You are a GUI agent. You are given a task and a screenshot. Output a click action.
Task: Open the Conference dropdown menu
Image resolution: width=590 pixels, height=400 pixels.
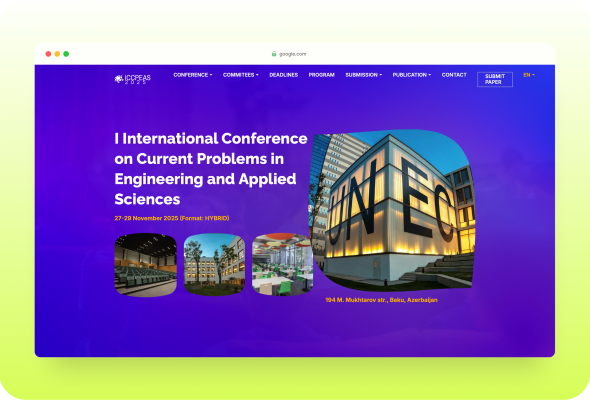tap(193, 75)
